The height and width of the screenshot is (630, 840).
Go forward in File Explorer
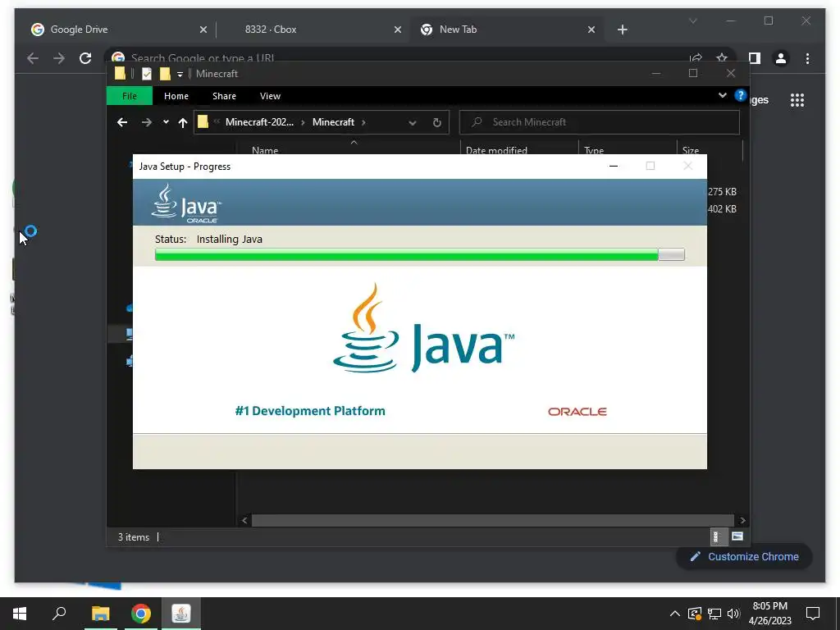tap(146, 123)
